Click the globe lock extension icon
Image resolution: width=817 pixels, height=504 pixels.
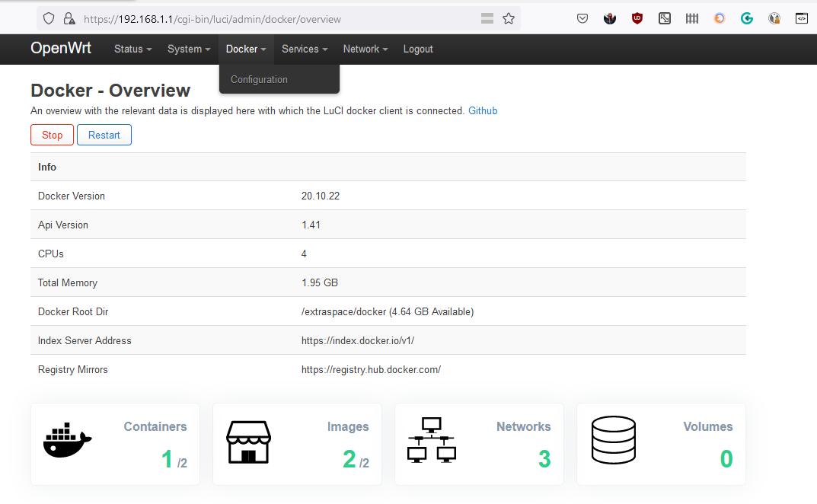click(x=774, y=19)
